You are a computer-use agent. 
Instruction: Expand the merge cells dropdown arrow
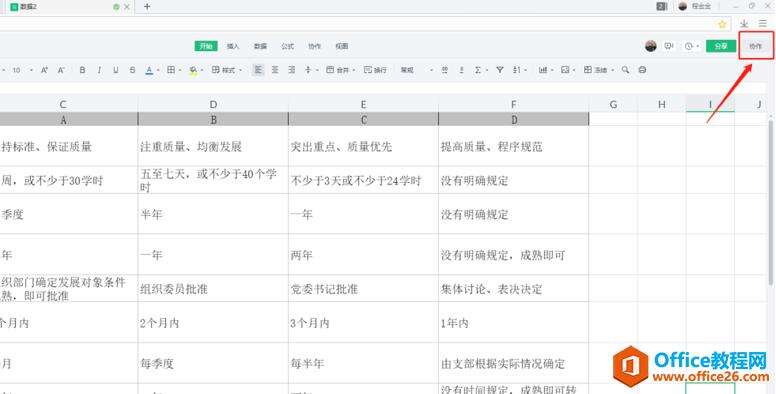tap(354, 70)
